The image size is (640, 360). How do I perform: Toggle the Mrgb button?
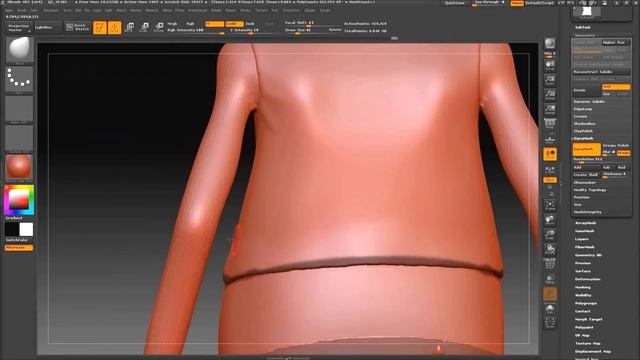pos(172,24)
